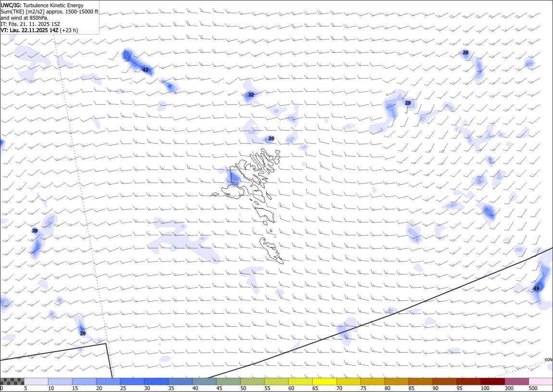Image resolution: width=553 pixels, height=392 pixels.
Task: Click the TKE maximum value label 42
Action: [145, 70]
